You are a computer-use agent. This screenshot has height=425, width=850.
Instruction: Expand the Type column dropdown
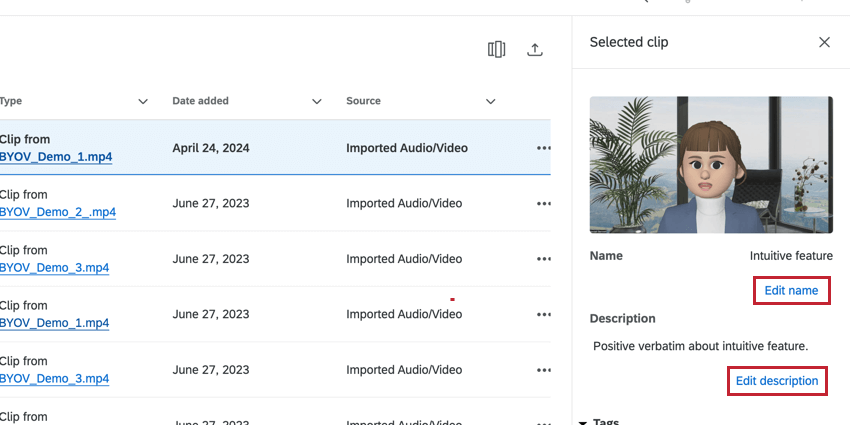[x=143, y=101]
